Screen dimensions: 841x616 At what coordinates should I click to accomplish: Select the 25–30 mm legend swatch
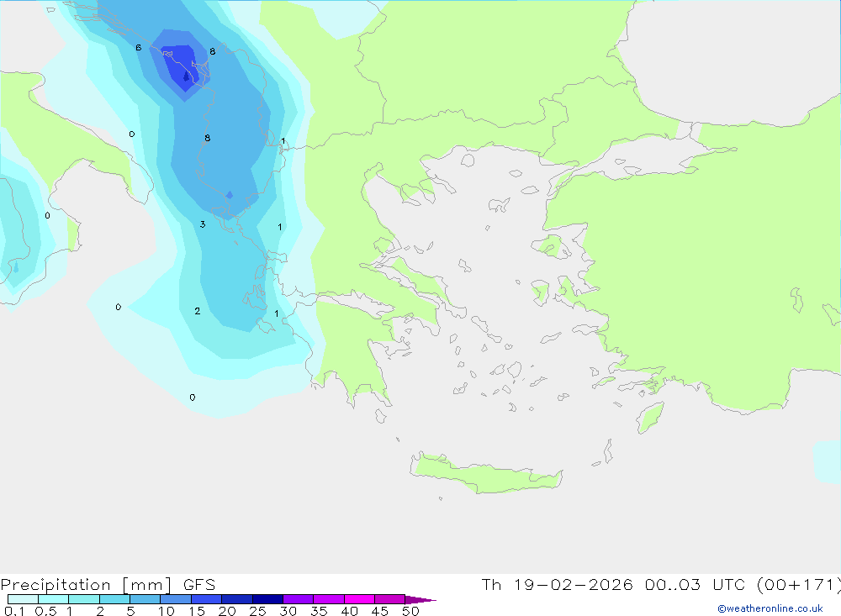267,599
